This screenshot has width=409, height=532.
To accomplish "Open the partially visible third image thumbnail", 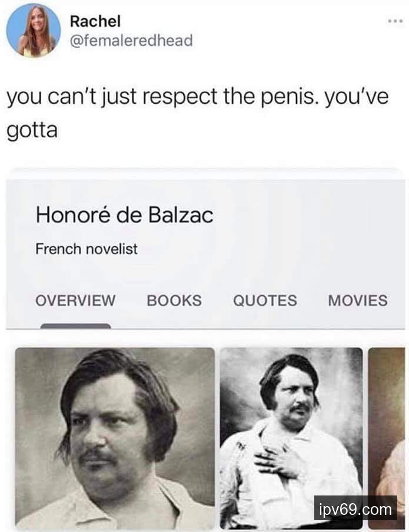I will point(387,438).
